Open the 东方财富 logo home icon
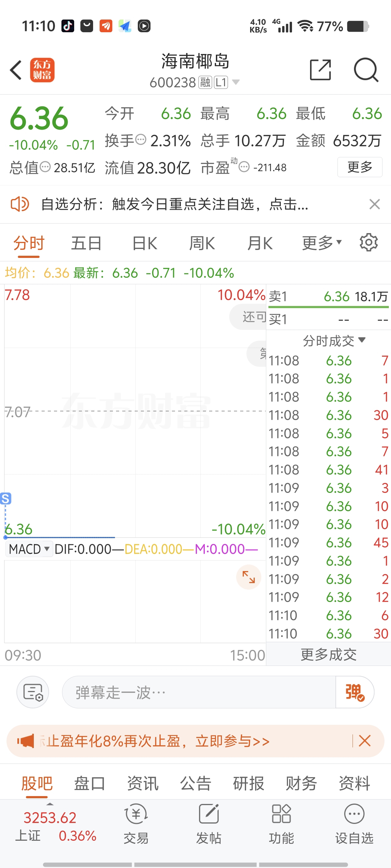The height and width of the screenshot is (868, 391). [x=42, y=70]
